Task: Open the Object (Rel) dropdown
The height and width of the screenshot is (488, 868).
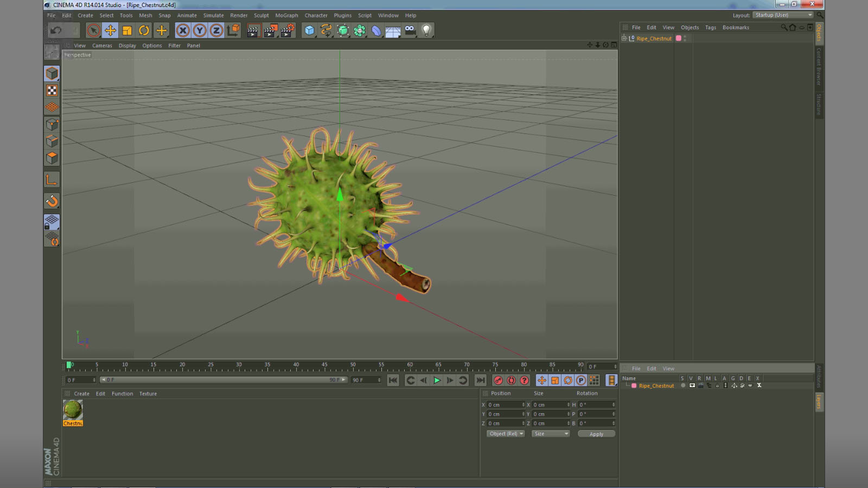Action: click(506, 434)
